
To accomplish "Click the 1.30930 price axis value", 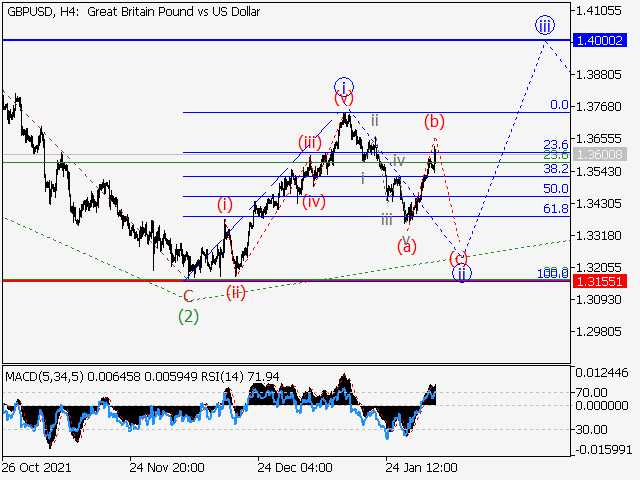I will (598, 300).
